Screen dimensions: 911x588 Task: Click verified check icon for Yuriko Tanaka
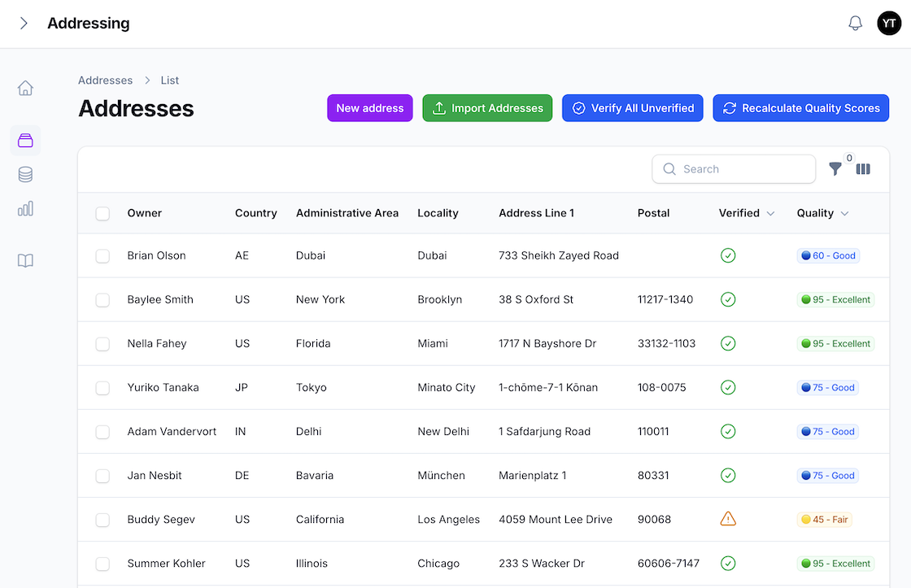[728, 388]
